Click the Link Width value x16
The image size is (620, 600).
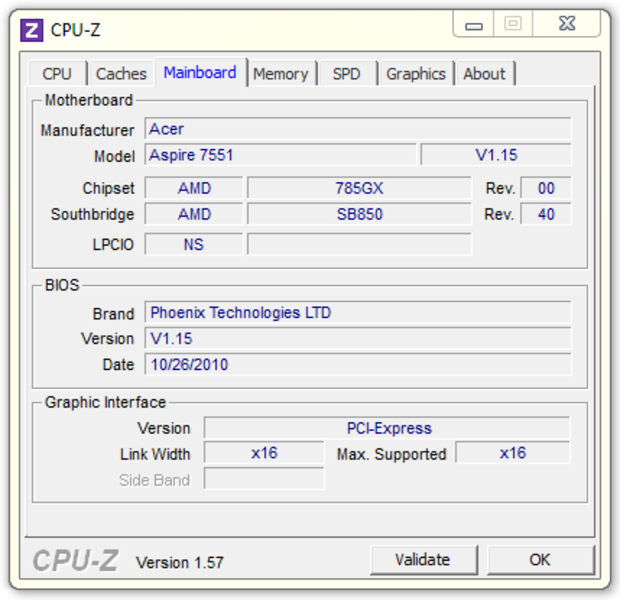click(x=264, y=453)
